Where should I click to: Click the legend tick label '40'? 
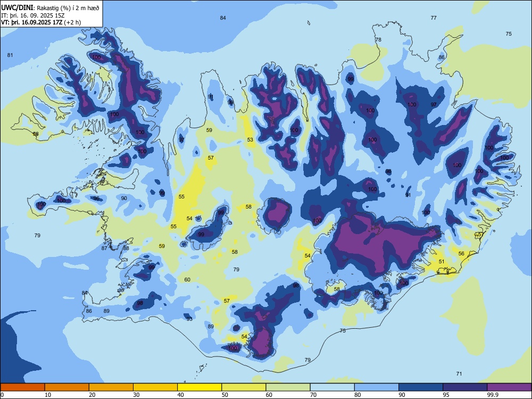coord(181,395)
